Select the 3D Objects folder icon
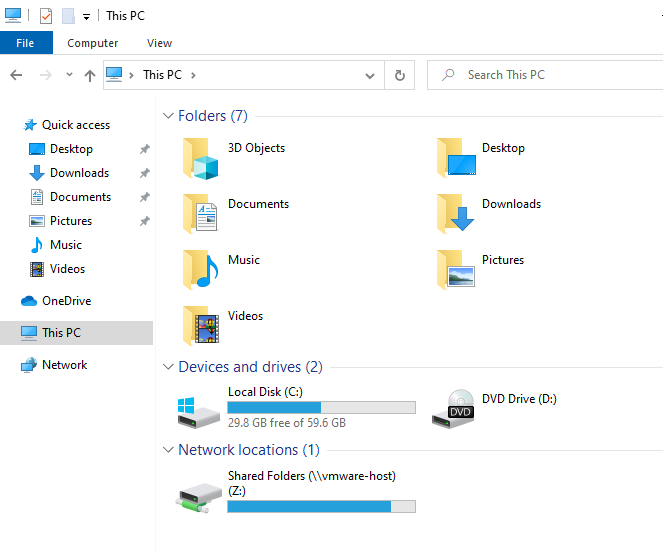663x552 pixels. click(201, 159)
